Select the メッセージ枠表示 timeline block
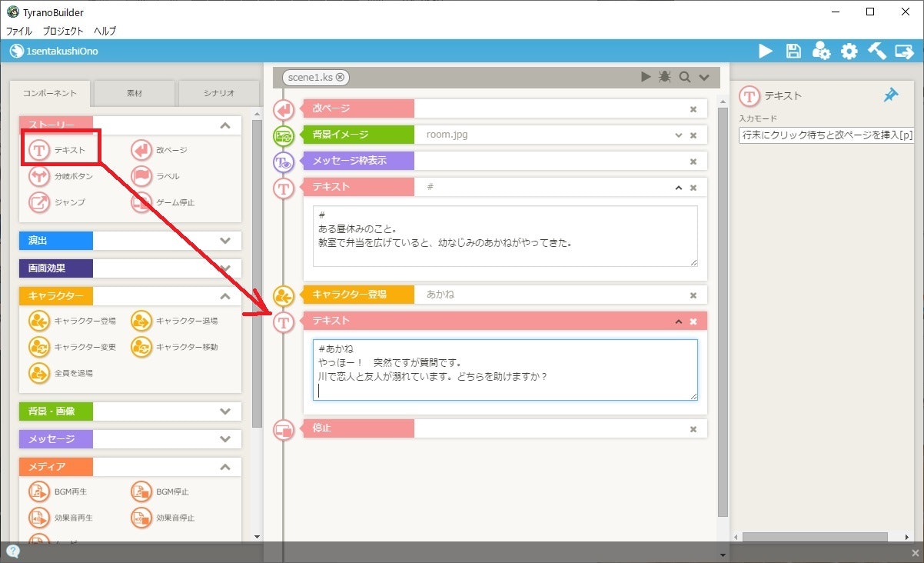 pos(504,162)
